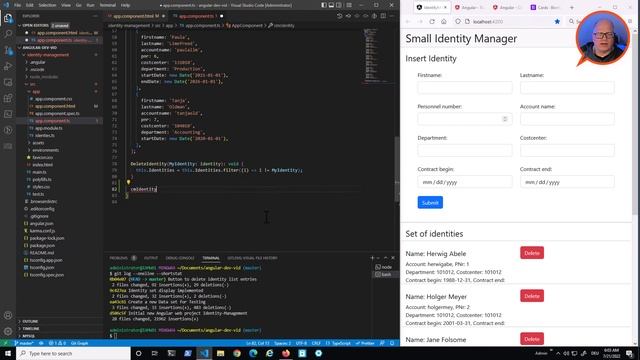The image size is (640, 360).
Task: Click the Lastname input field
Action: click(x=567, y=87)
